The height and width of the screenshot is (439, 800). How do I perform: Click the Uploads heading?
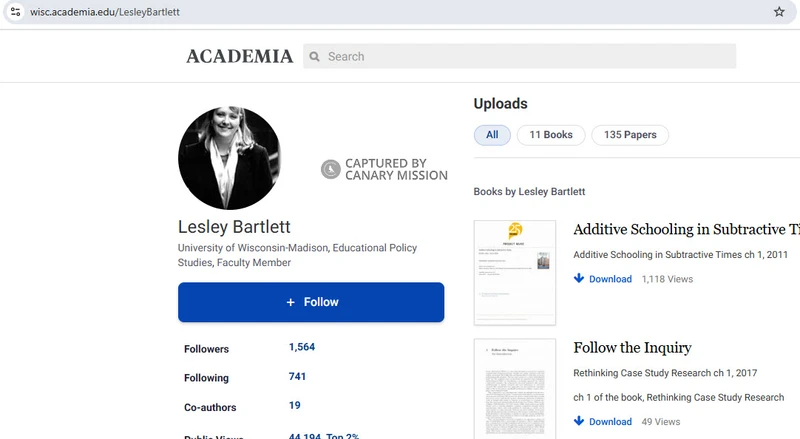(501, 104)
